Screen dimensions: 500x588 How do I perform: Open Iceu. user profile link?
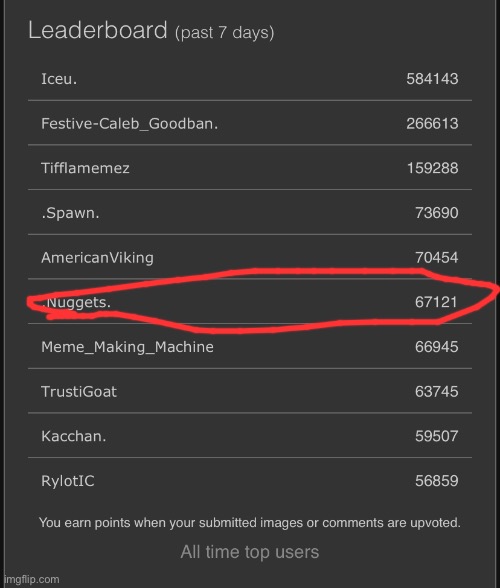tap(59, 79)
